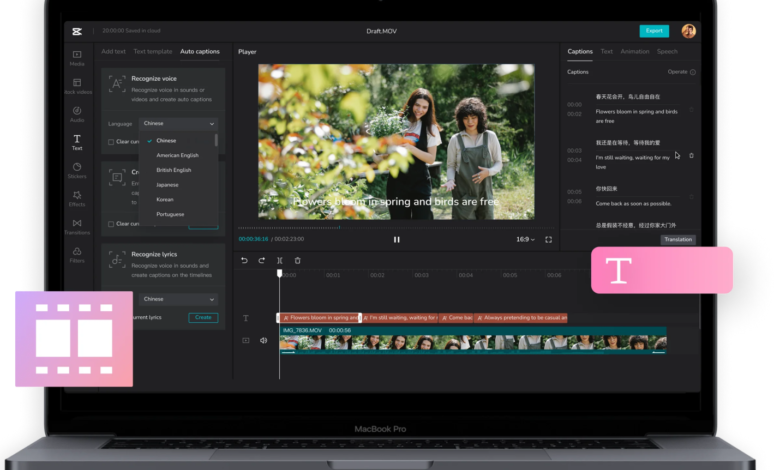Image resolution: width=780 pixels, height=470 pixels.
Task: Click the Operate link in Captions
Action: pyautogui.click(x=677, y=72)
